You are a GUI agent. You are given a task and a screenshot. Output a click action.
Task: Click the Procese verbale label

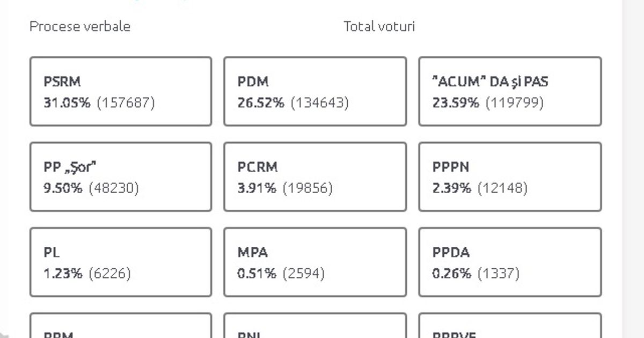click(x=80, y=26)
